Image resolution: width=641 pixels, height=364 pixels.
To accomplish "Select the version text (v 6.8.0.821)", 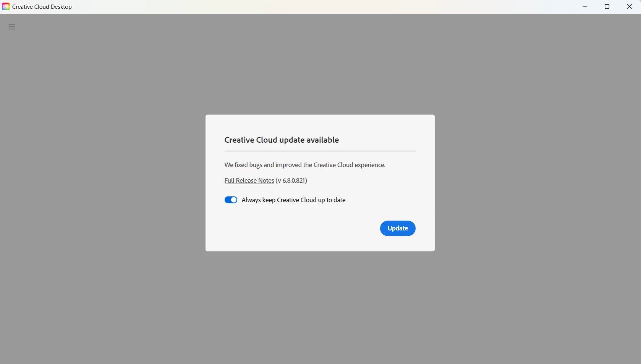I will (291, 180).
